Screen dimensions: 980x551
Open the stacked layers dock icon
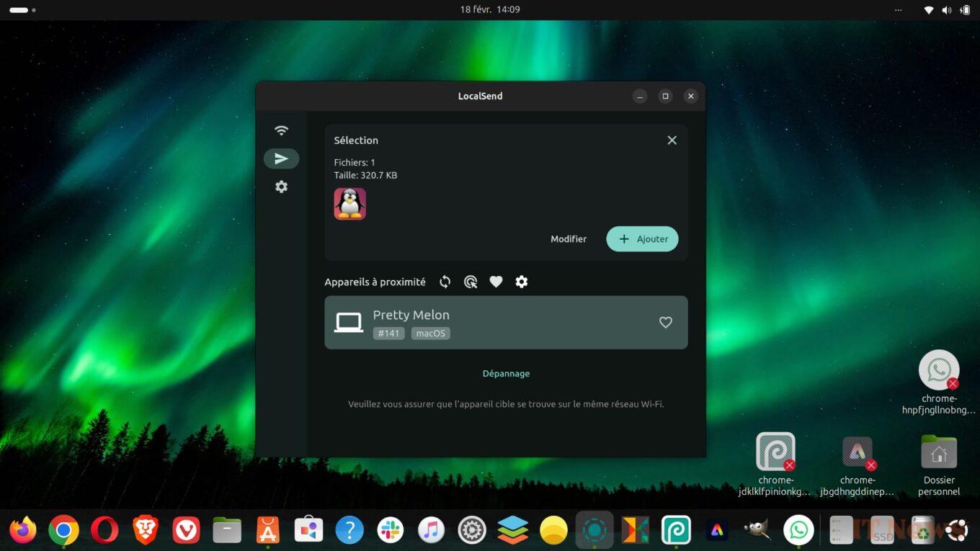pyautogui.click(x=513, y=531)
